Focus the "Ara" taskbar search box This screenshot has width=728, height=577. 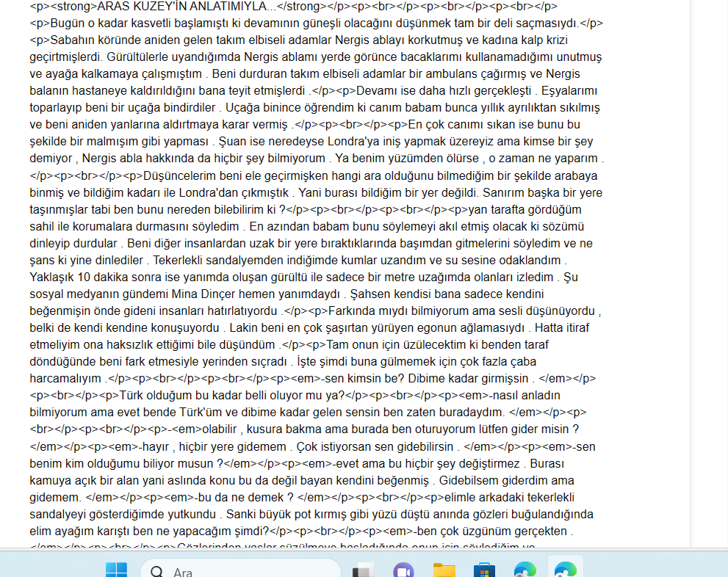pyautogui.click(x=240, y=570)
